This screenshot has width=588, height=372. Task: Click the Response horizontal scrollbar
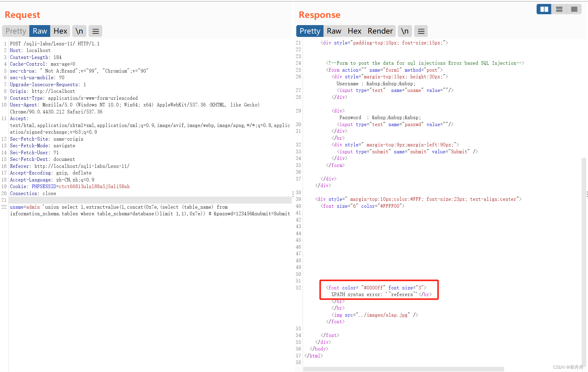404,369
